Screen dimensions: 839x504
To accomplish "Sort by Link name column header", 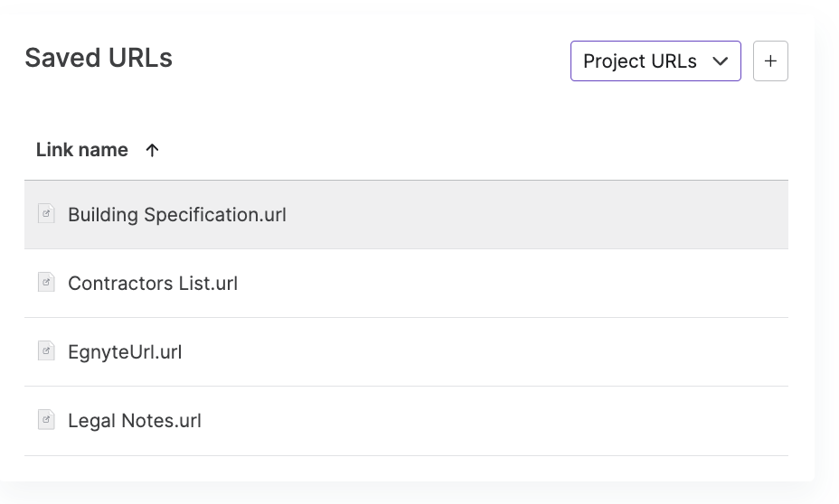I will point(98,150).
